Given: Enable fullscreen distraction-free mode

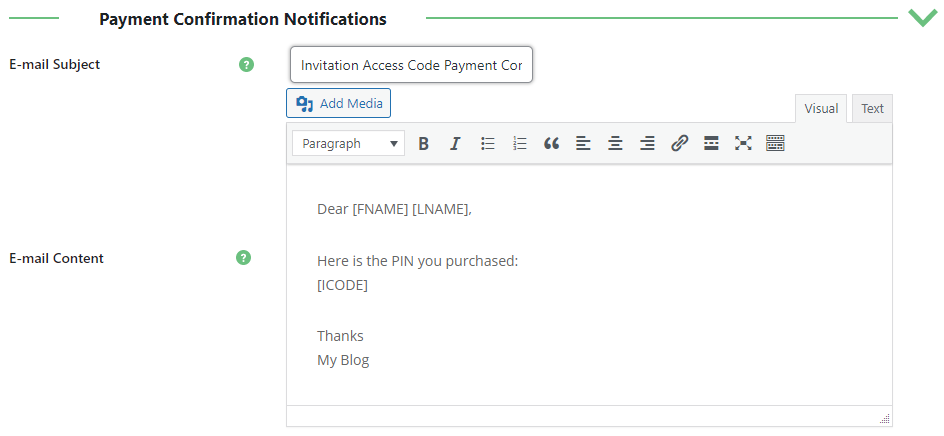Looking at the screenshot, I should (743, 143).
